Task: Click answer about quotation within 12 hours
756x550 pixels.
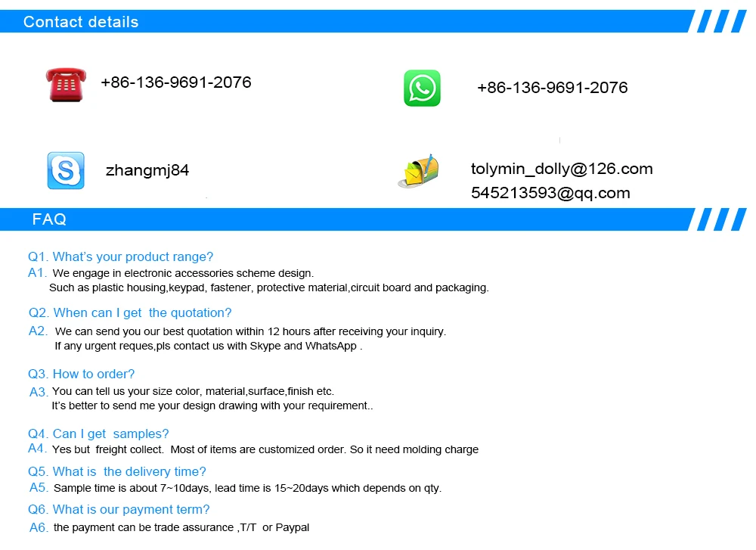Action: pos(251,331)
